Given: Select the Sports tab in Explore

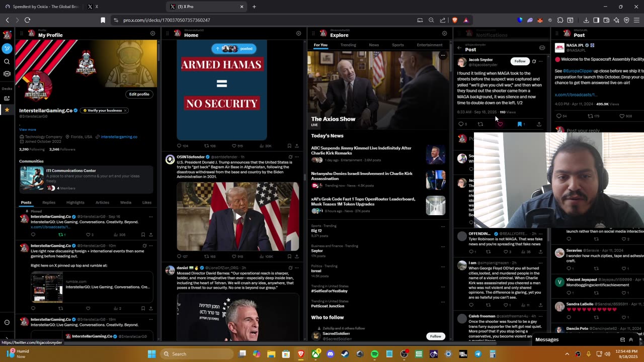Looking at the screenshot, I should point(398,45).
